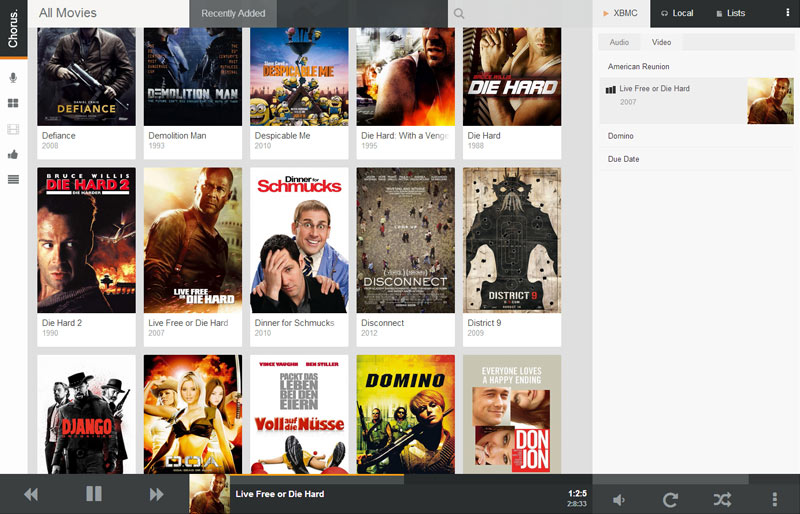Open the film strip movies icon in sidebar

coord(13,129)
